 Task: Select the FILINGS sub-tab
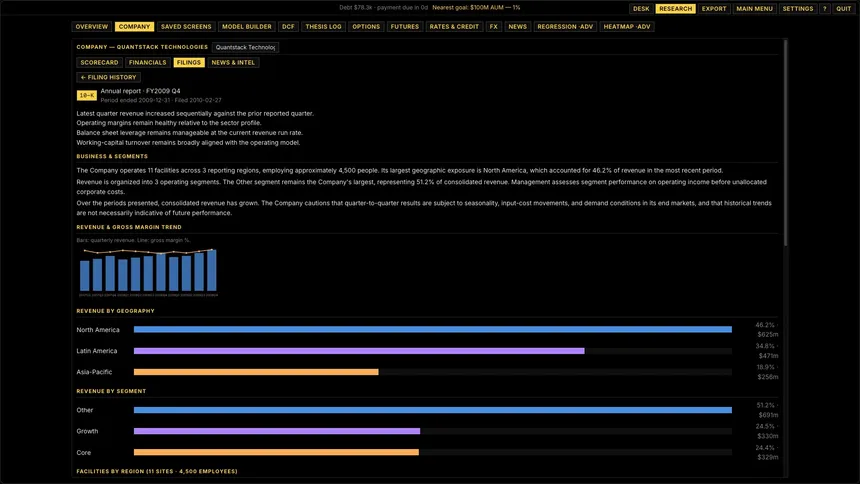click(189, 63)
